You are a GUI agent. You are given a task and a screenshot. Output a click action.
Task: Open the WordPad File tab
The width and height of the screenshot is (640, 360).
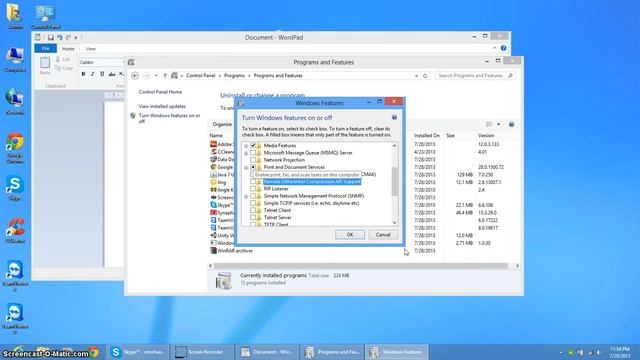pyautogui.click(x=45, y=49)
